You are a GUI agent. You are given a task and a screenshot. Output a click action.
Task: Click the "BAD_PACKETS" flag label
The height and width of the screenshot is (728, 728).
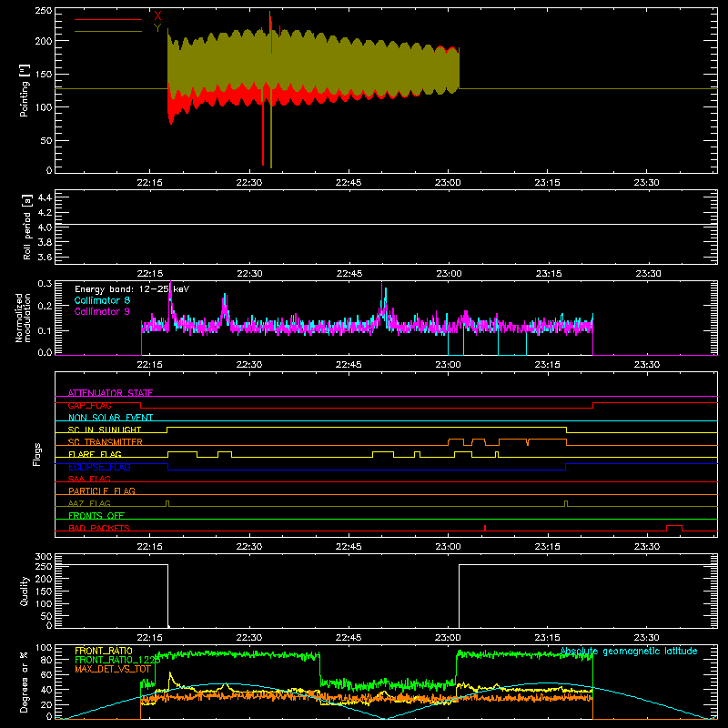click(x=99, y=528)
